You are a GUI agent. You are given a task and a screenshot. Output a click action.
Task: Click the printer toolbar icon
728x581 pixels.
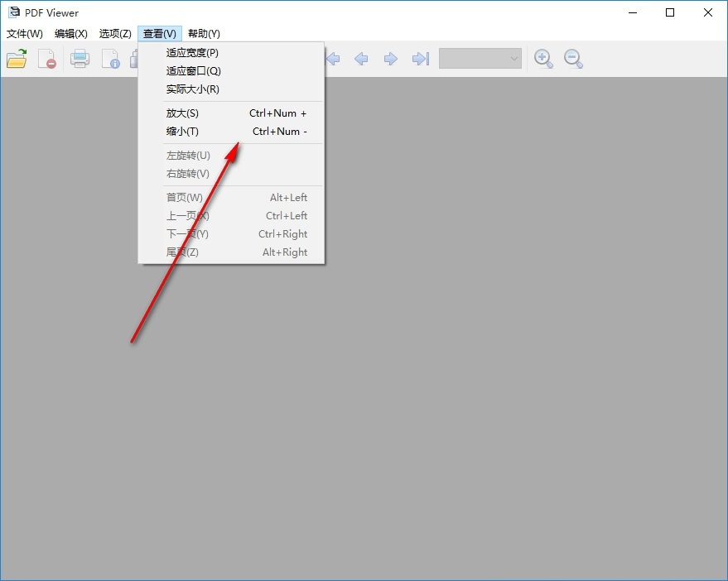point(80,59)
